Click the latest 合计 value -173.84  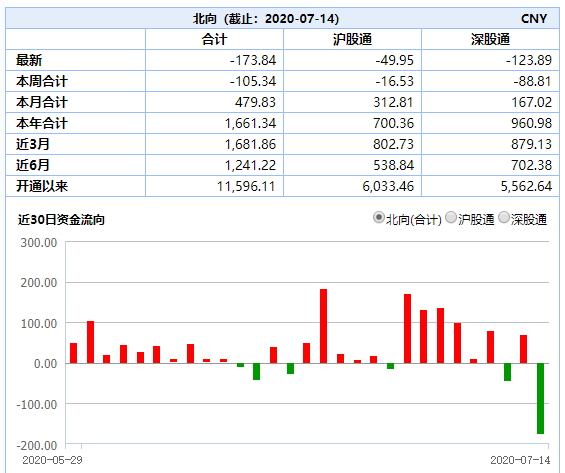[x=253, y=60]
